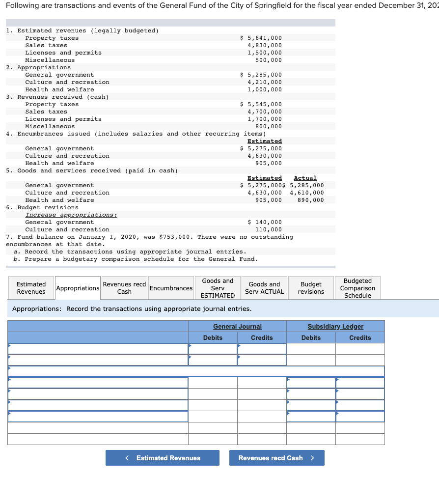This screenshot has height=504, width=439.
Task: Open the Budgeted Comparison Schedule tab
Action: [357, 287]
